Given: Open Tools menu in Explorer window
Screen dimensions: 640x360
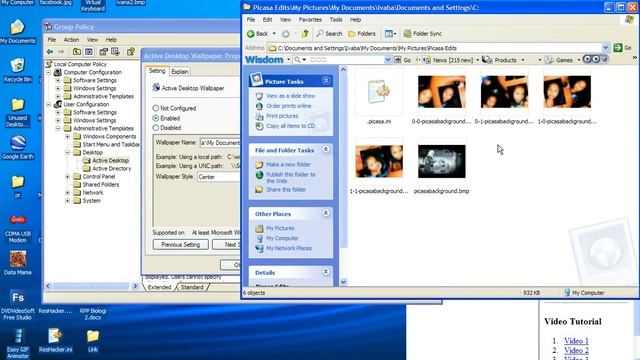Looking at the screenshot, I should pyautogui.click(x=336, y=20).
